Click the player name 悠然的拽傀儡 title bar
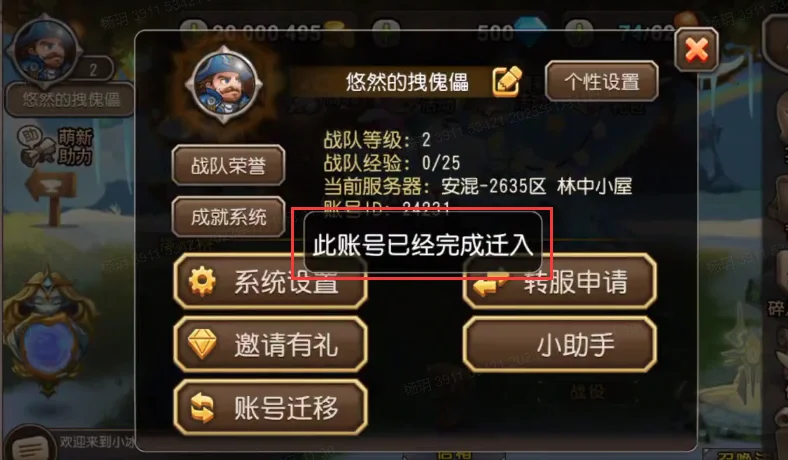The height and width of the screenshot is (460, 788). pyautogui.click(x=407, y=82)
